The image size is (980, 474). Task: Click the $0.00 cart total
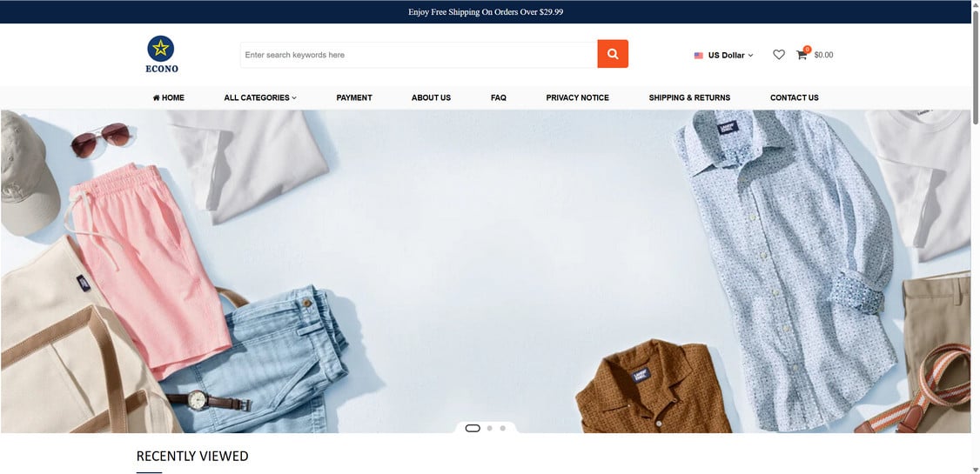pos(823,55)
